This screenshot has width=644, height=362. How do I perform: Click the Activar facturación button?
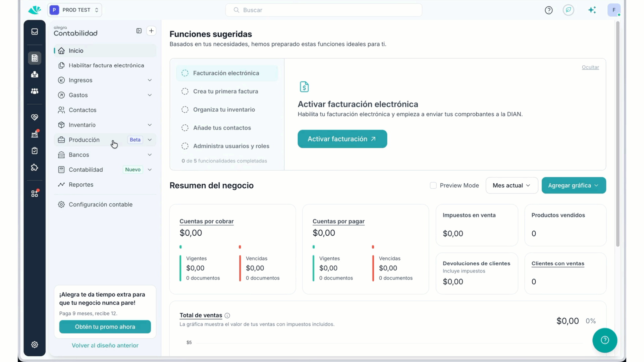[x=342, y=139]
